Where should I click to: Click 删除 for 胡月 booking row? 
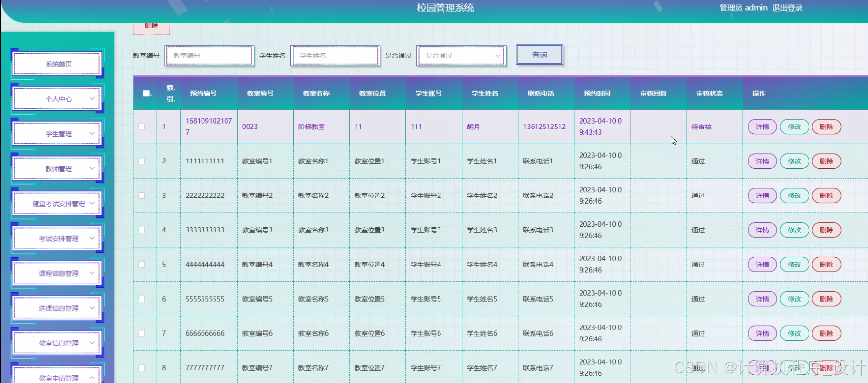pos(826,127)
